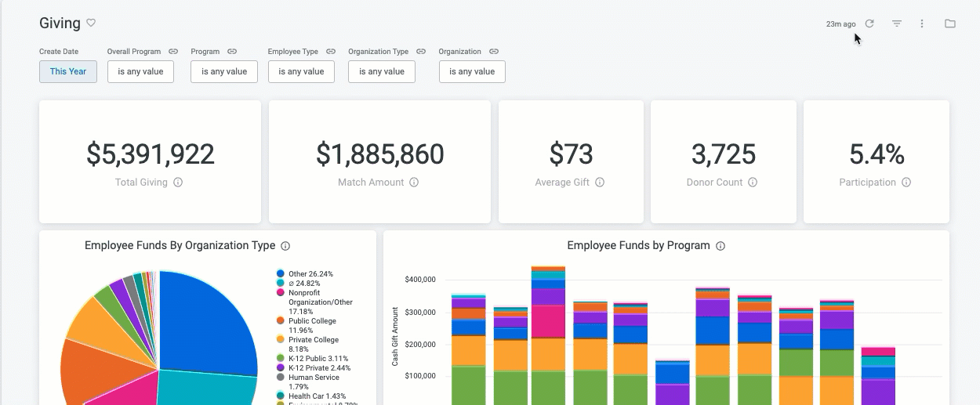
Task: Click the $5,391,922 Total Giving value
Action: click(150, 154)
